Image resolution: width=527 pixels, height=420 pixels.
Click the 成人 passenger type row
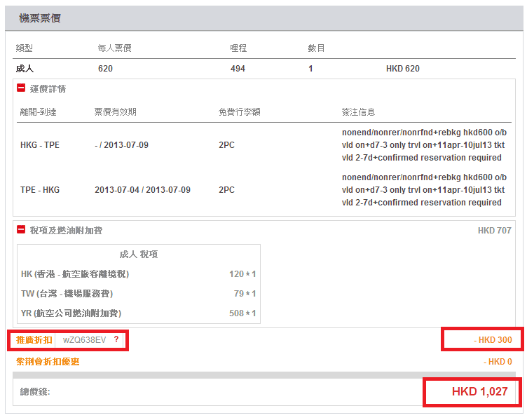pyautogui.click(x=25, y=69)
